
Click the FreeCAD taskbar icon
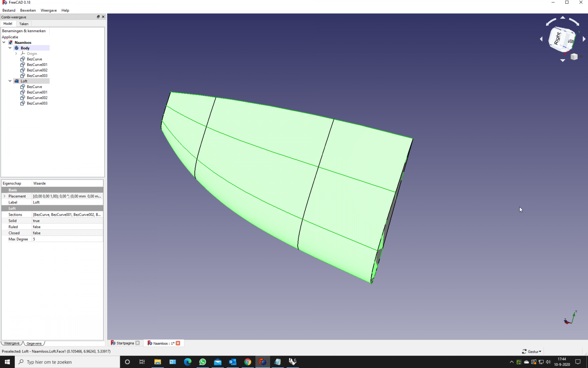point(263,362)
